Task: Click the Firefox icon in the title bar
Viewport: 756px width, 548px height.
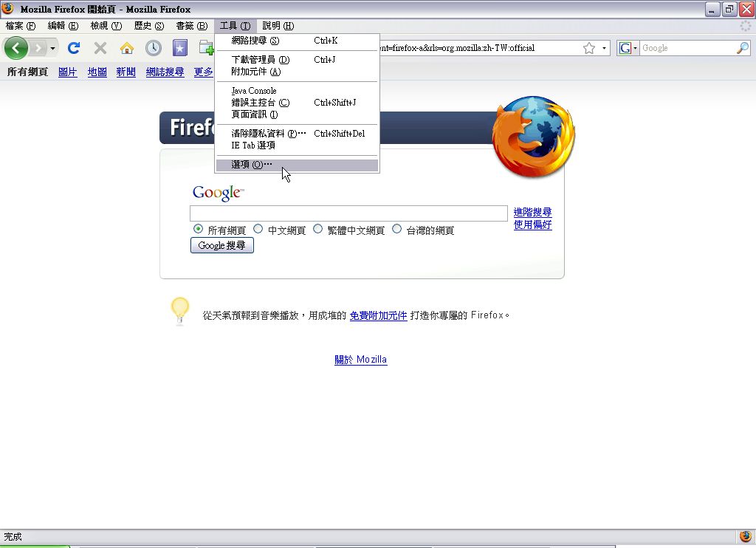Action: (x=7, y=9)
